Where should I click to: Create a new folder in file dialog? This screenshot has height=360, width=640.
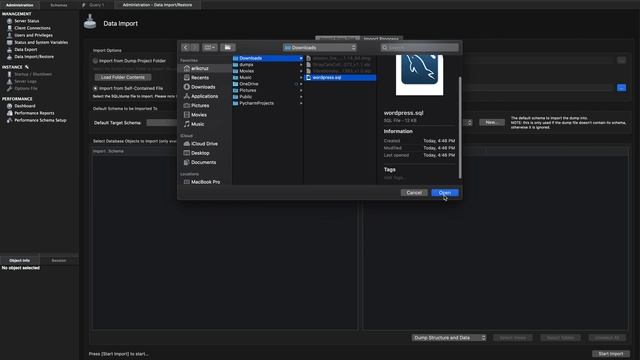[x=228, y=47]
